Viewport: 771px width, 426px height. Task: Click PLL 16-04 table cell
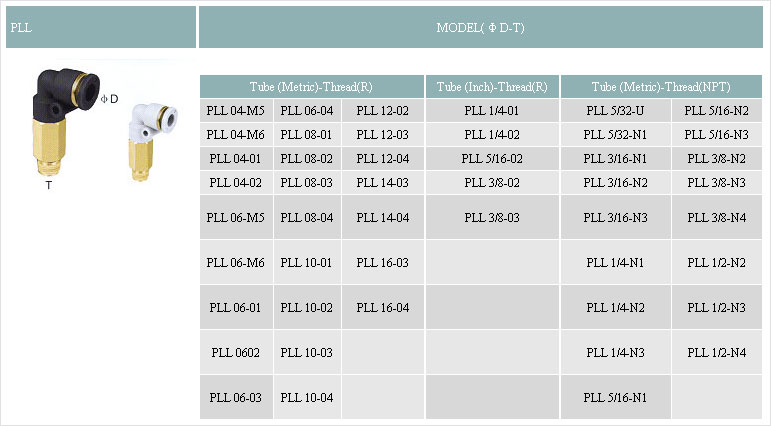(383, 307)
